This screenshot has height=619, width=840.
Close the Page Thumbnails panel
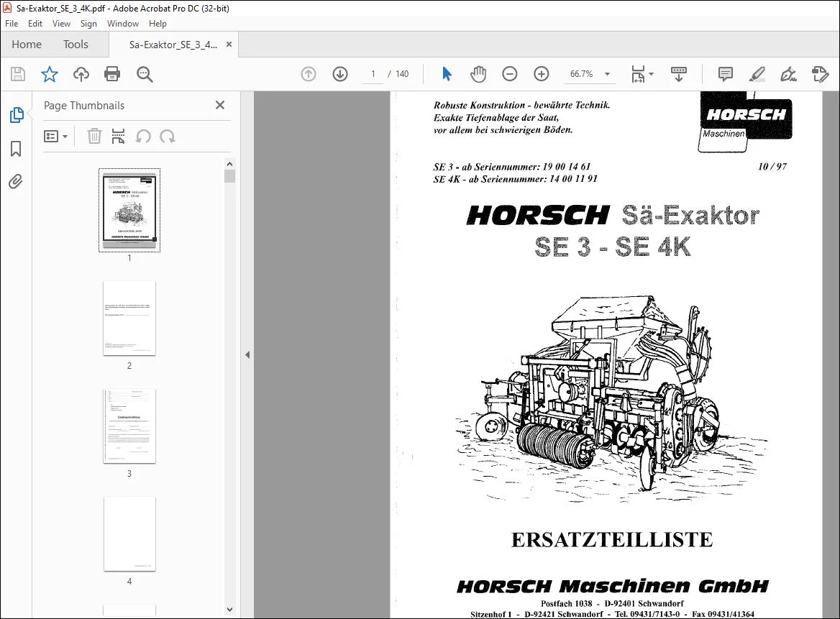coord(219,105)
